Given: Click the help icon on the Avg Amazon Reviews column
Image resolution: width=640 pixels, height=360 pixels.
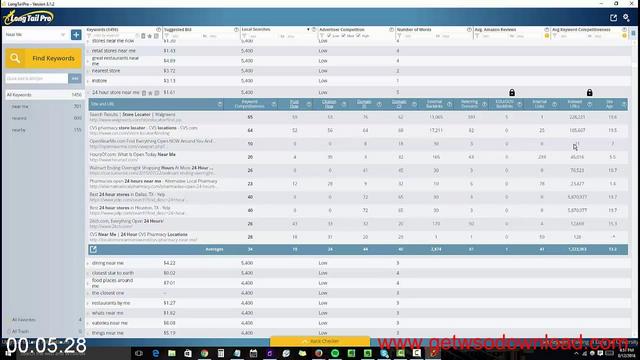Looking at the screenshot, I should click(x=547, y=30).
